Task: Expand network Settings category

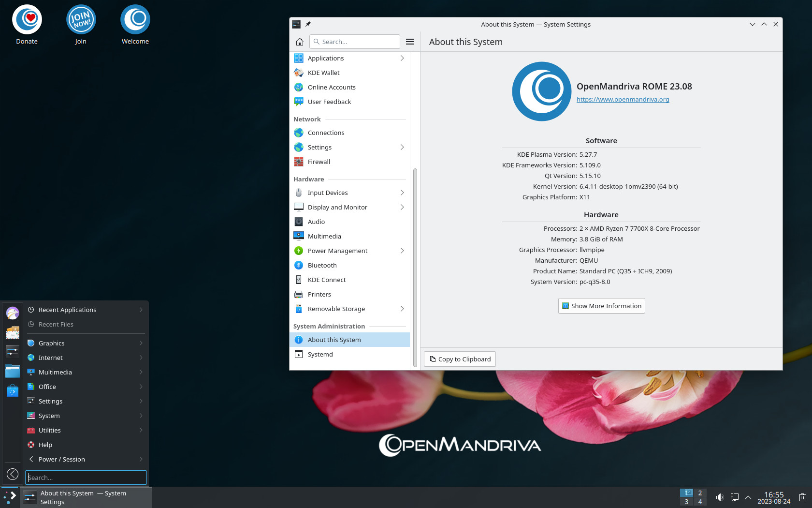Action: [349, 147]
